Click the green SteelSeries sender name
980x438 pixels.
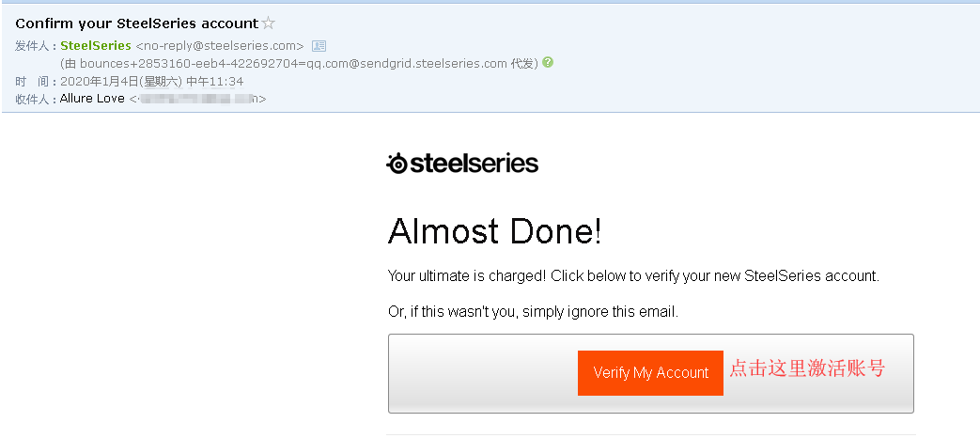click(x=96, y=45)
